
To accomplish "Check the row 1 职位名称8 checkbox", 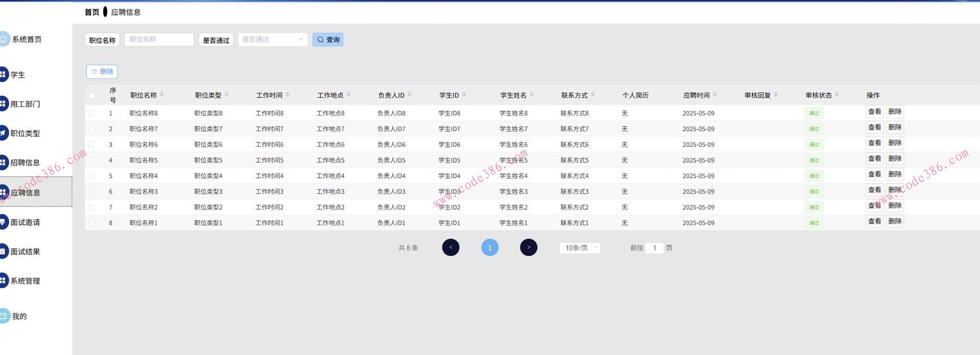I will coord(91,113).
